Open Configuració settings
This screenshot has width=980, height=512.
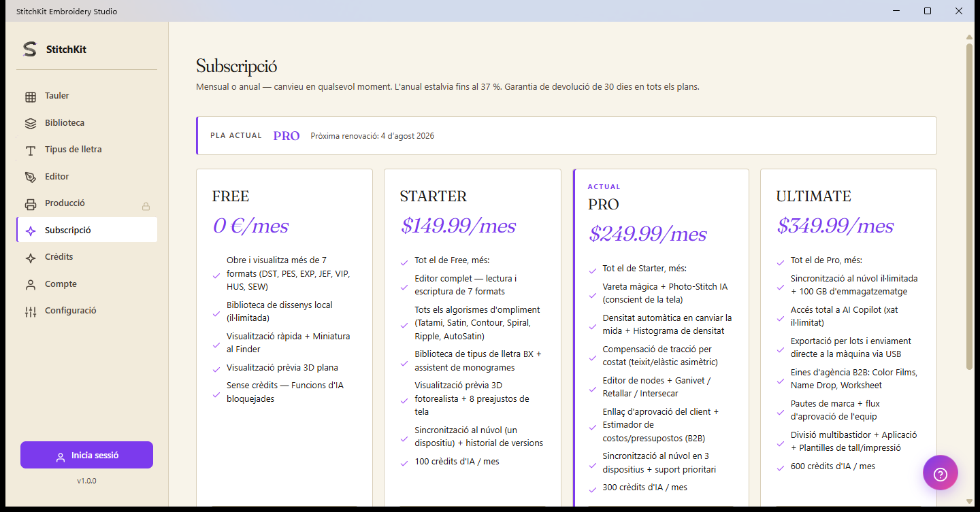87,311
